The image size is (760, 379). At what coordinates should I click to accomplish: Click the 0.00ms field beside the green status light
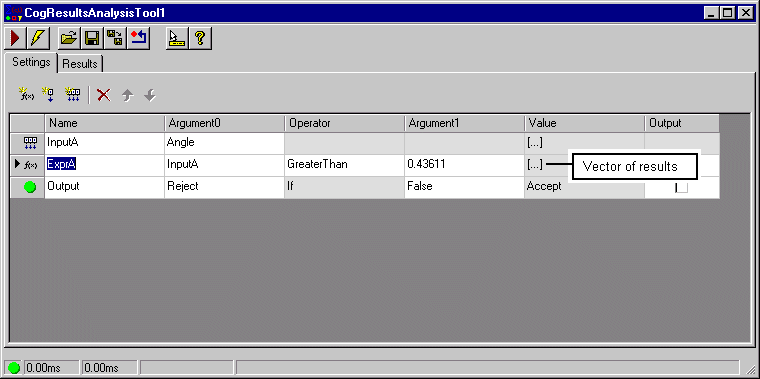pyautogui.click(x=51, y=368)
